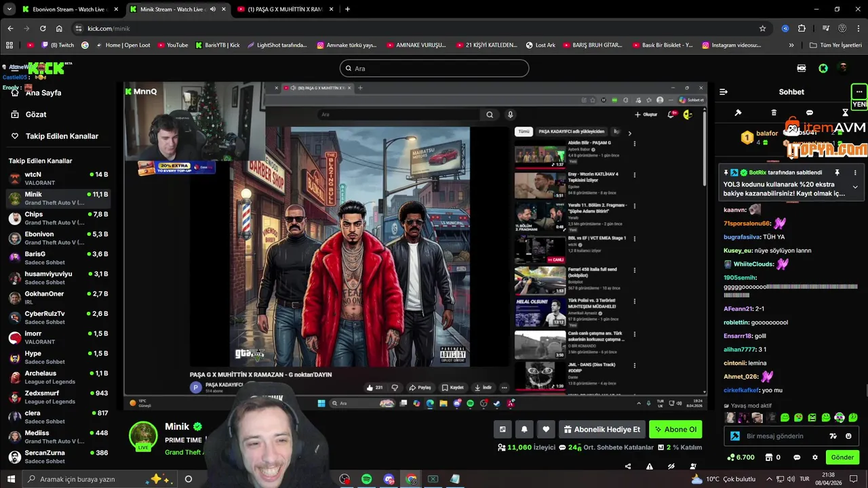The width and height of the screenshot is (868, 488).
Task: Click the Abone Ol subscribe button
Action: pyautogui.click(x=675, y=429)
